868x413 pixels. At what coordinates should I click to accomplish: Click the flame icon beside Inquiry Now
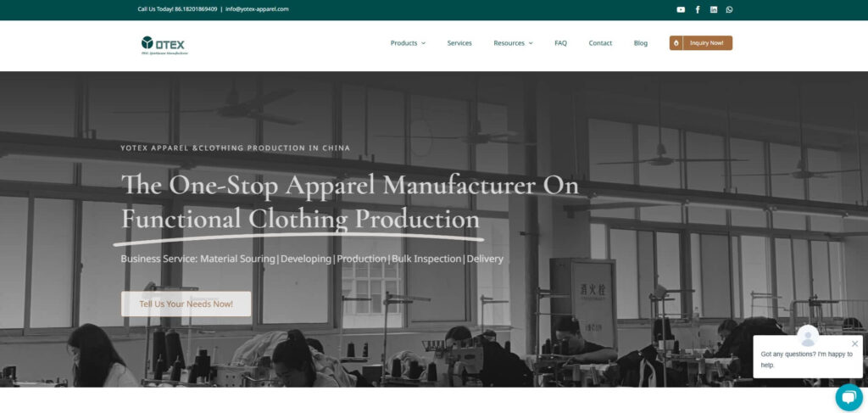[x=676, y=43]
